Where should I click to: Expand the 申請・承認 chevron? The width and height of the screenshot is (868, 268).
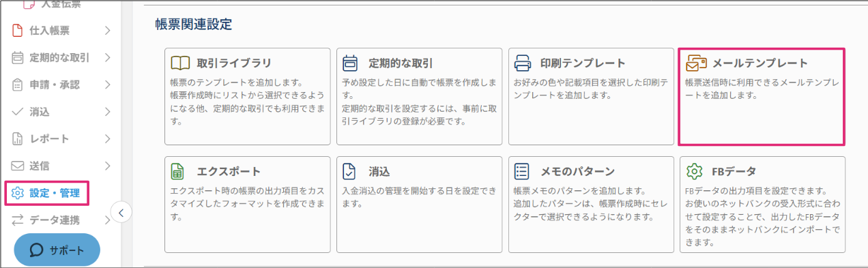click(107, 85)
